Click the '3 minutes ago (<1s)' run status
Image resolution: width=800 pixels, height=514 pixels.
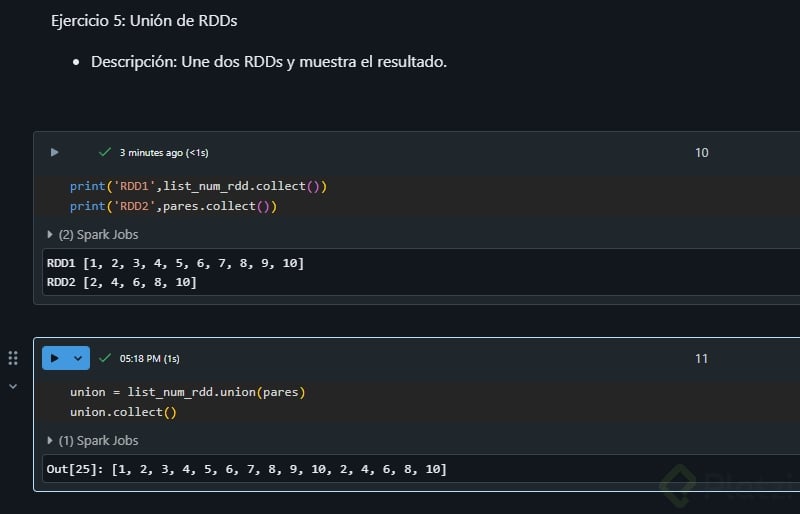point(164,153)
